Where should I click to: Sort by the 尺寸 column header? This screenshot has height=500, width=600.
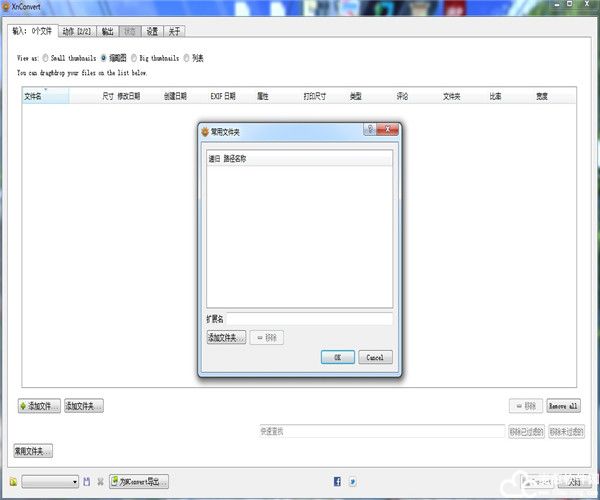(108, 96)
